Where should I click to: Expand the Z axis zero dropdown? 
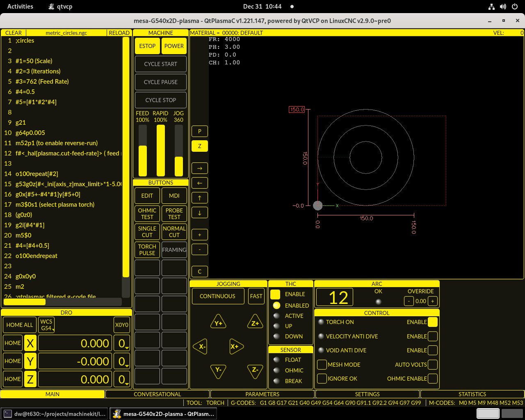pos(122,379)
